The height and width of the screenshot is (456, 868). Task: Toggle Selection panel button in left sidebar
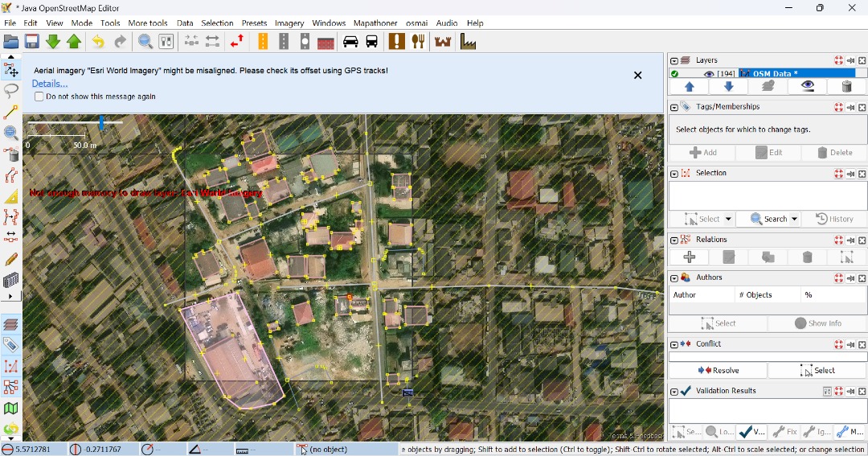point(11,366)
